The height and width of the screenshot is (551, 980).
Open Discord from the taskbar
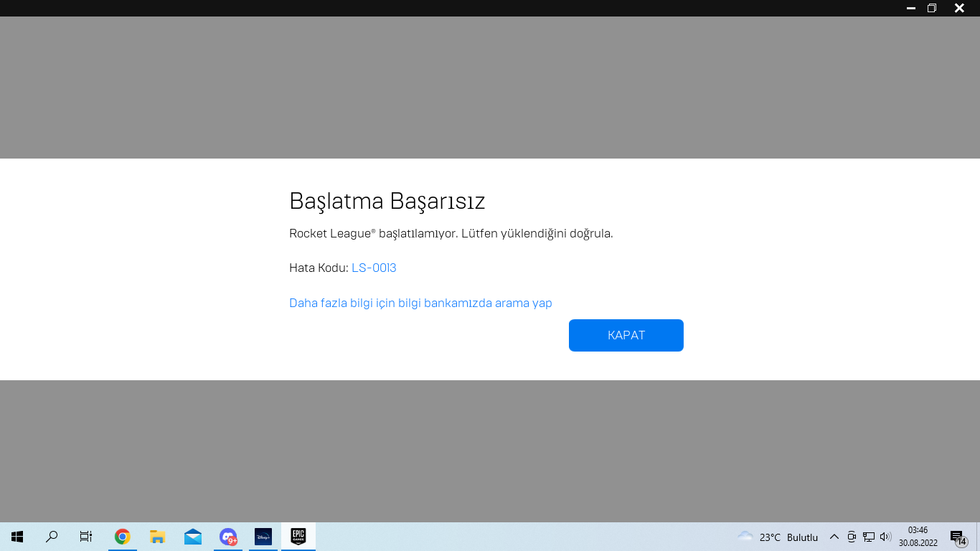point(228,537)
